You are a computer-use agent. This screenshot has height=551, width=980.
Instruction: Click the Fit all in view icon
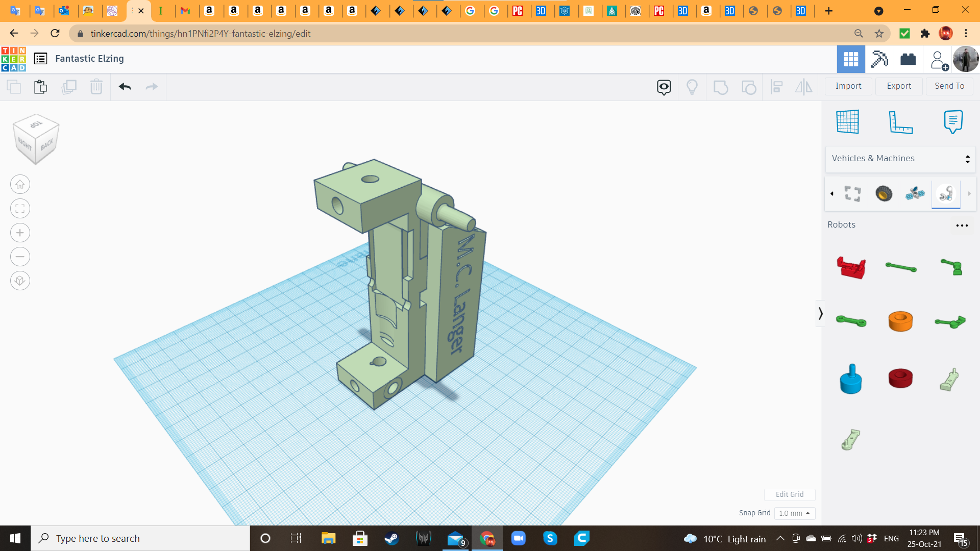[20, 209]
